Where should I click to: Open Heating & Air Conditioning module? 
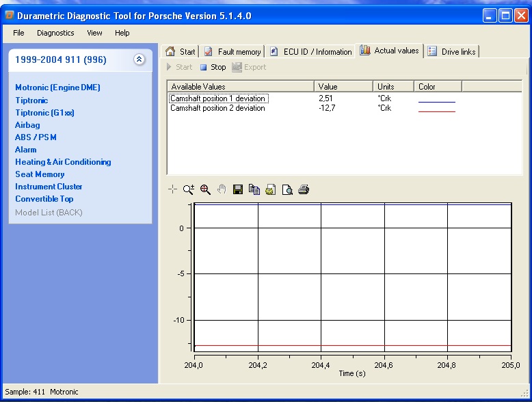coord(63,162)
